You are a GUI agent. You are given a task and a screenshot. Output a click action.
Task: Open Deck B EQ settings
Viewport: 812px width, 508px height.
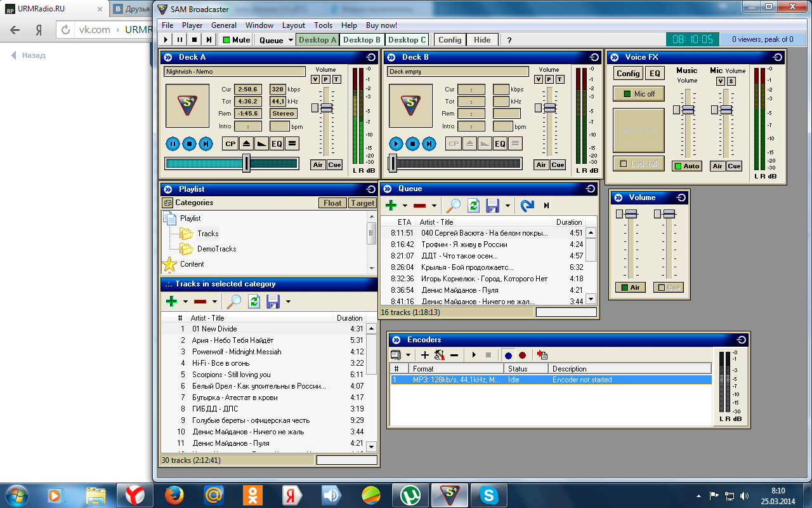(x=500, y=144)
